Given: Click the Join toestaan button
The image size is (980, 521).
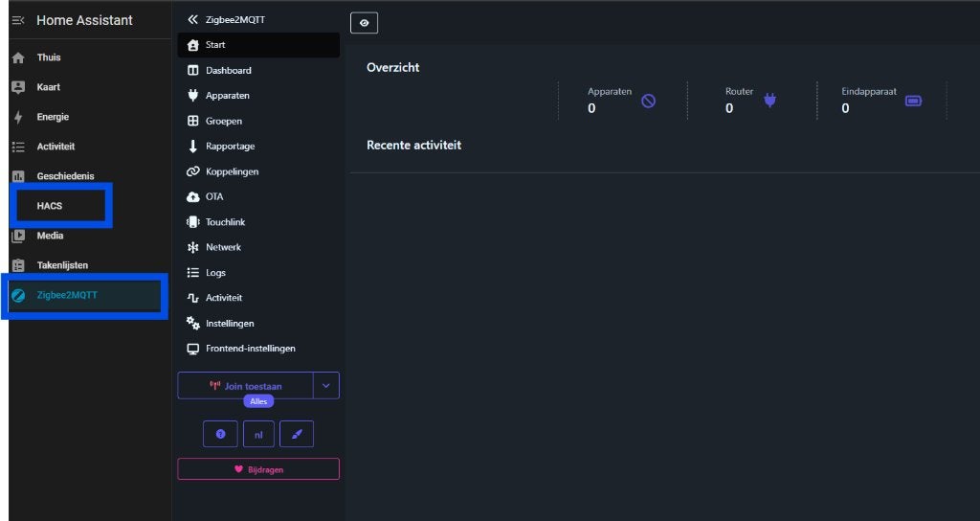Looking at the screenshot, I should (x=246, y=386).
